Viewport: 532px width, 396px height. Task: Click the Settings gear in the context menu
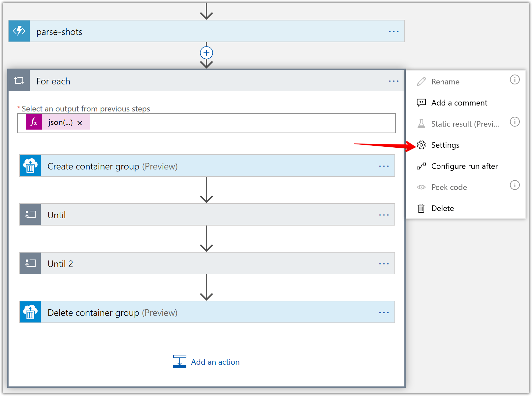pos(445,145)
